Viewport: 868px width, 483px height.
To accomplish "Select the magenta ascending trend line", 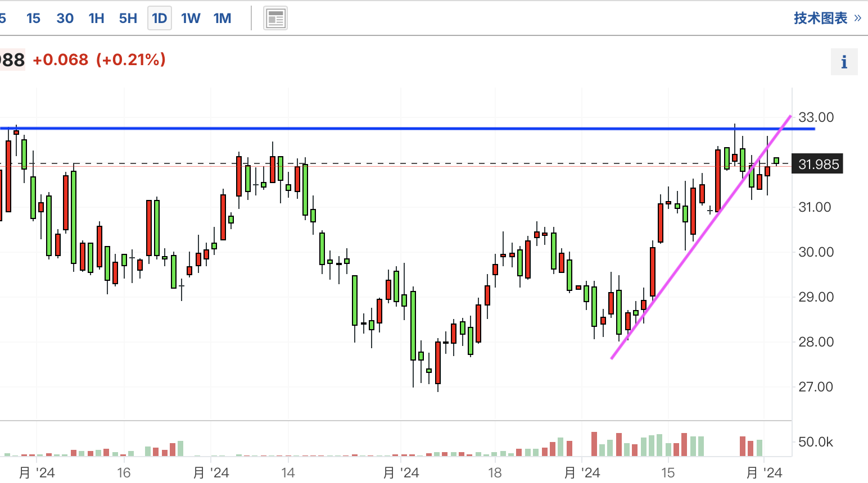I will coord(701,237).
